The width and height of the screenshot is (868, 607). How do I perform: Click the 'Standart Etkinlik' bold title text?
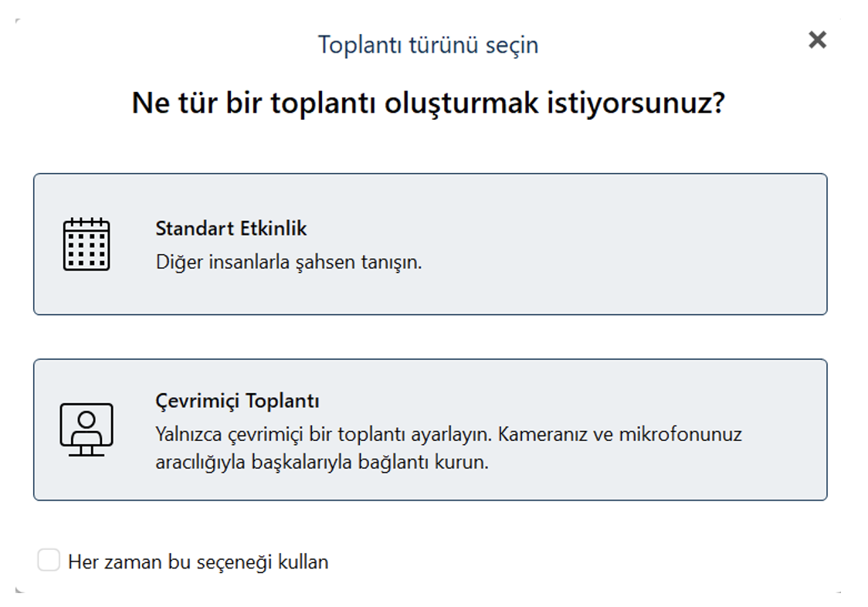[x=231, y=229]
